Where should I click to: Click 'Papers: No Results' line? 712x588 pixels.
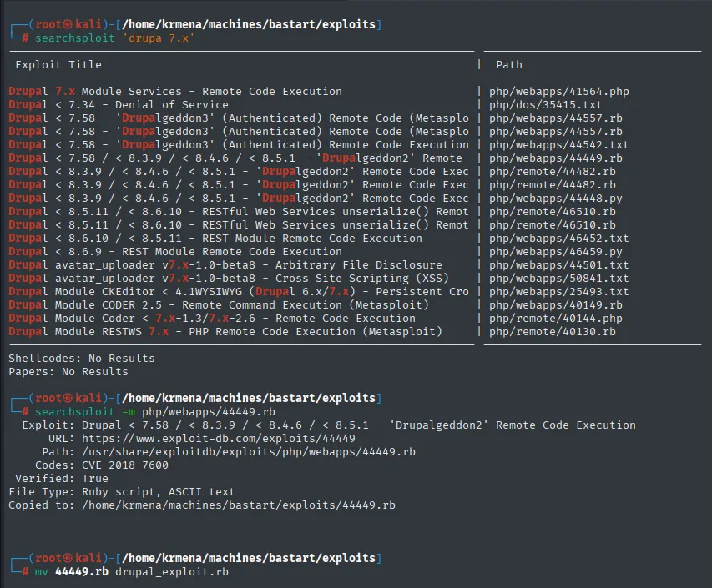pos(68,372)
